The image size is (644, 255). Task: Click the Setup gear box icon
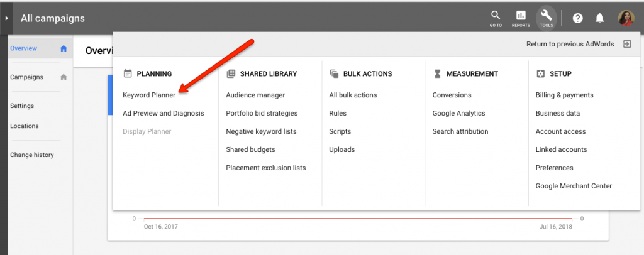540,73
